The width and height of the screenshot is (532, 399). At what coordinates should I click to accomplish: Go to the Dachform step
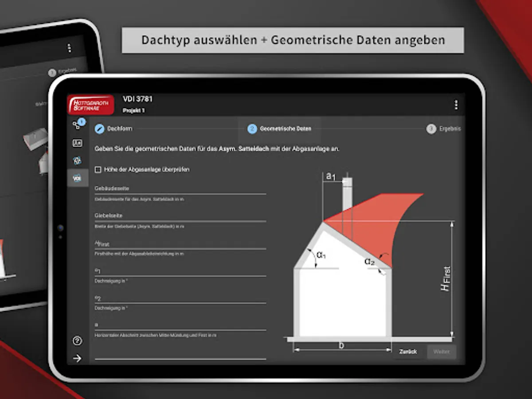[114, 129]
